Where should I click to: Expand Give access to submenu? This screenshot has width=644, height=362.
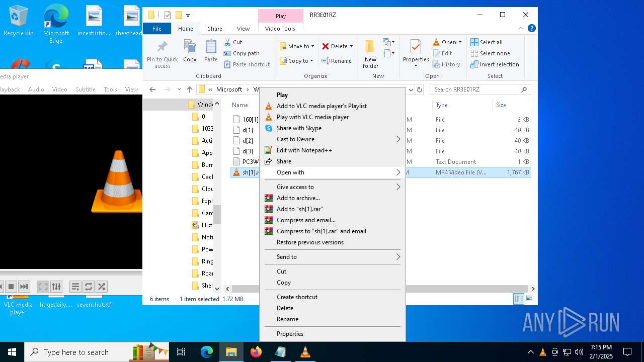(x=332, y=187)
